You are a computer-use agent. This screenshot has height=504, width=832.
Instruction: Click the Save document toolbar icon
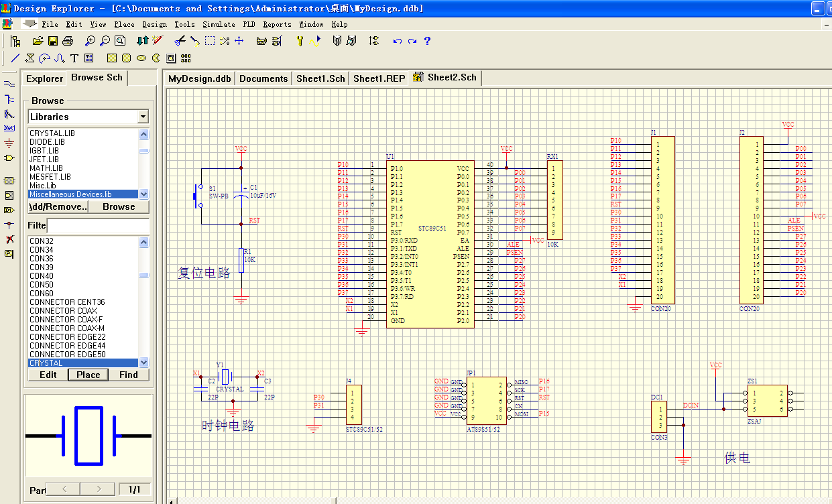click(52, 41)
